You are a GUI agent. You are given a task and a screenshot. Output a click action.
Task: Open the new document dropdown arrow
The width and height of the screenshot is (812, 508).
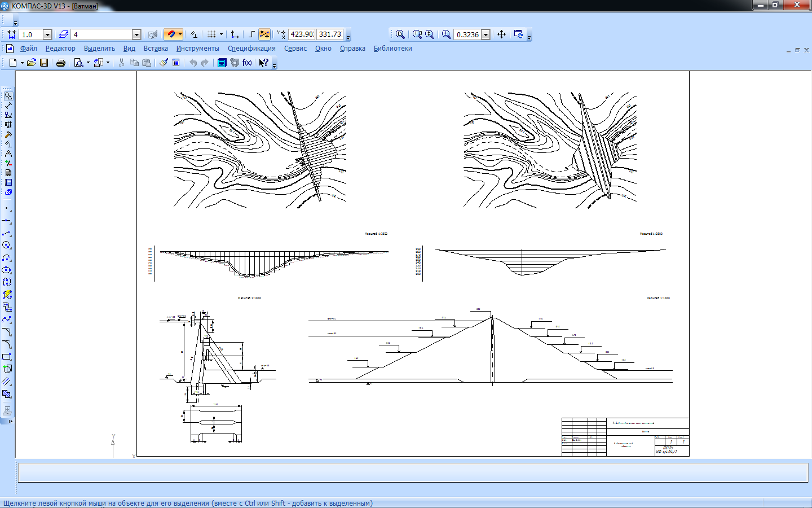coord(22,63)
